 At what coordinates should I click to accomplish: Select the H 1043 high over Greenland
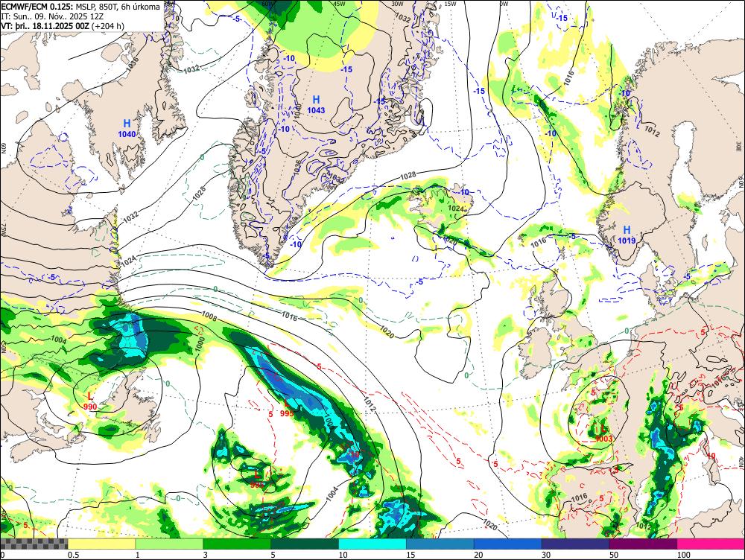(x=316, y=104)
